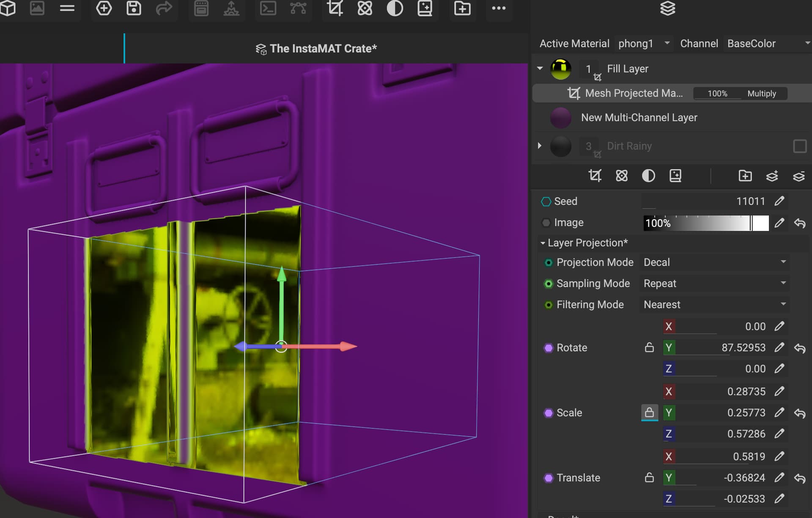Open the three-dots more options menu
The image size is (812, 518).
click(x=499, y=8)
